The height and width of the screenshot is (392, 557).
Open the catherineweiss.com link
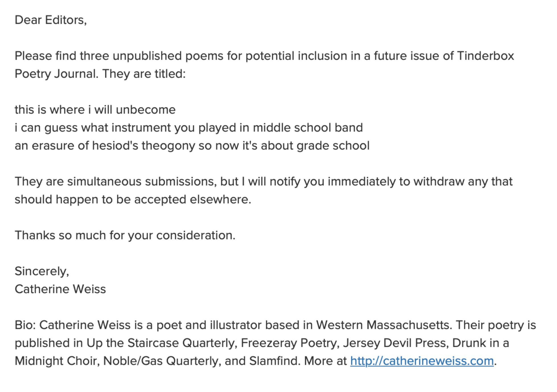pyautogui.click(x=422, y=361)
